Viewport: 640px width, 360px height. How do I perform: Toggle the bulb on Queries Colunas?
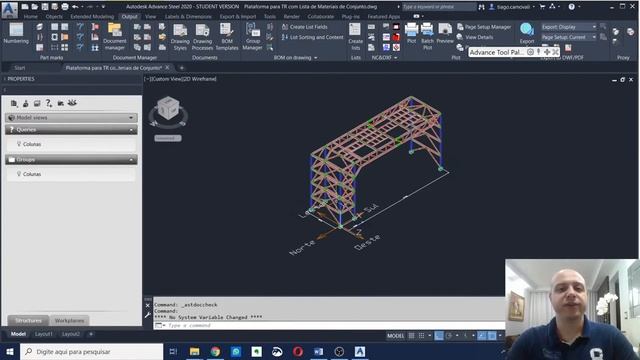pos(19,144)
